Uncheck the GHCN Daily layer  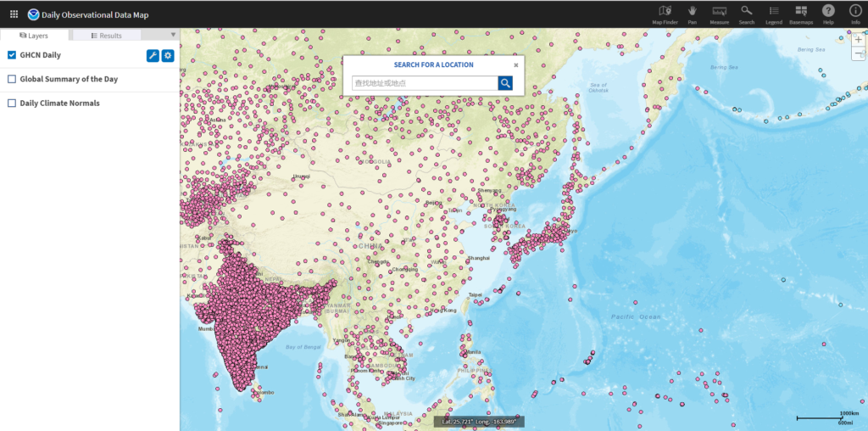[12, 55]
